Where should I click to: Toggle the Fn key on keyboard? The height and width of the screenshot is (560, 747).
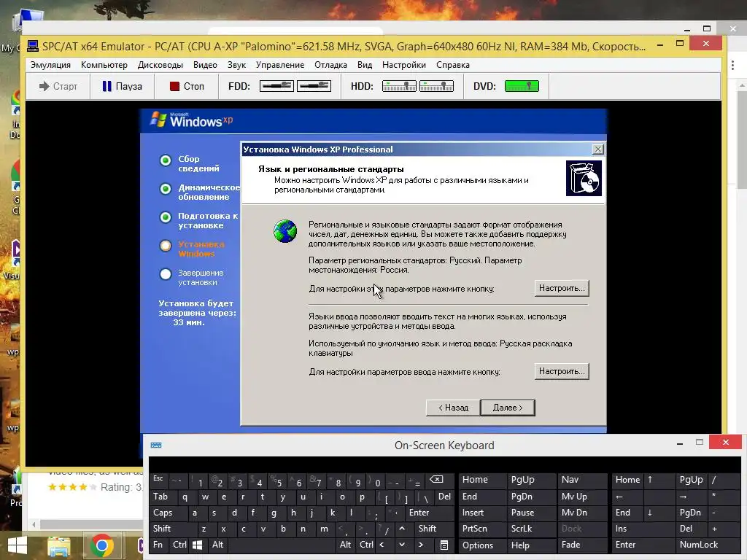(x=158, y=545)
